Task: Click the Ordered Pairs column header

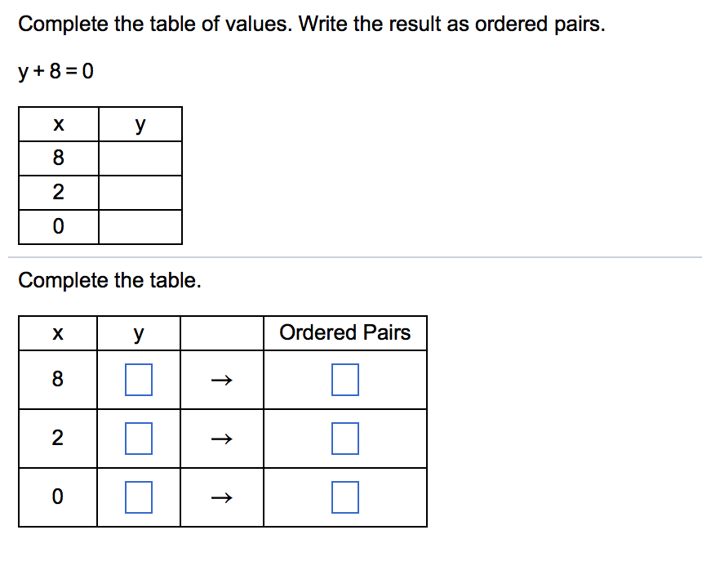Action: click(x=344, y=332)
